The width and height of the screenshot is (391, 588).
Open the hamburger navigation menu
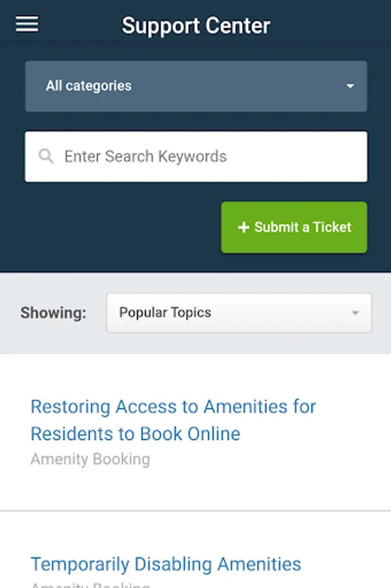point(26,24)
